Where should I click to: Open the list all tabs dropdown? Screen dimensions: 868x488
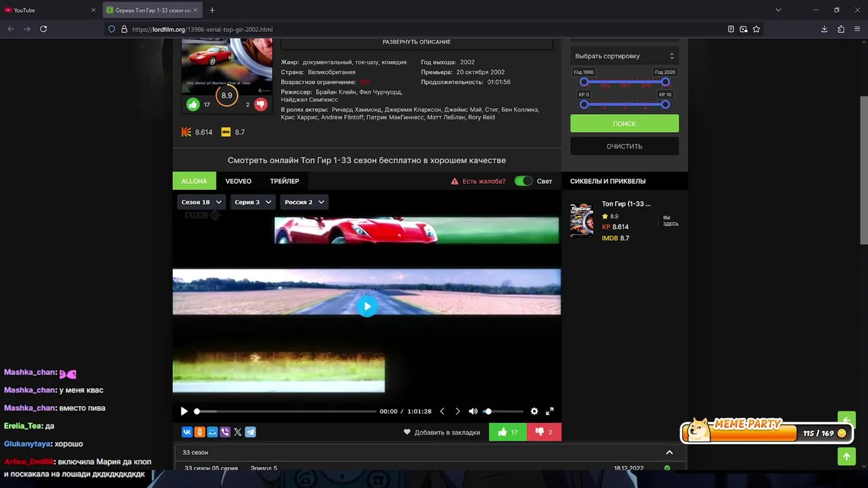(778, 10)
